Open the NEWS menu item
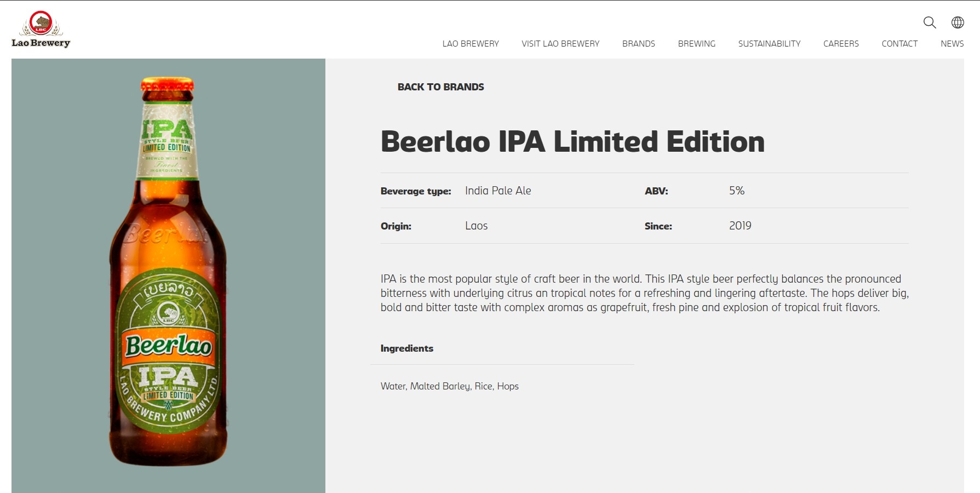 952,44
